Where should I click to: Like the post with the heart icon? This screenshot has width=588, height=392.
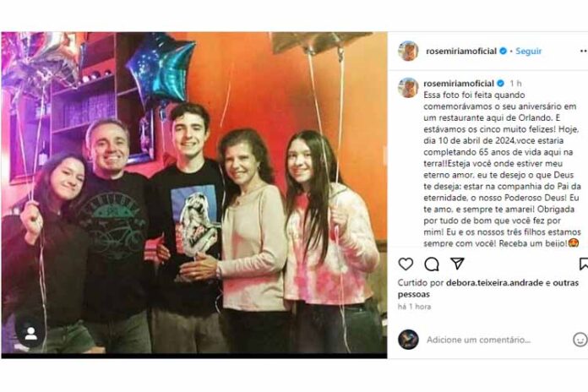click(x=406, y=264)
